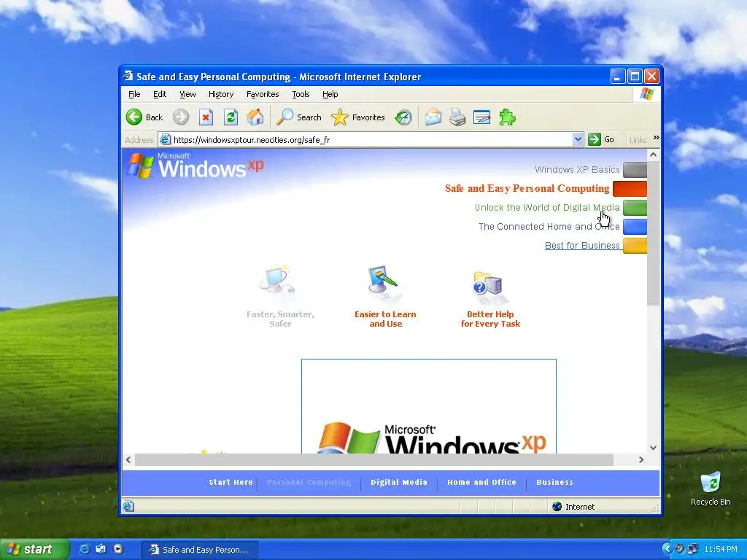Click the page icon in address bar
The width and height of the screenshot is (747, 560).
point(166,139)
